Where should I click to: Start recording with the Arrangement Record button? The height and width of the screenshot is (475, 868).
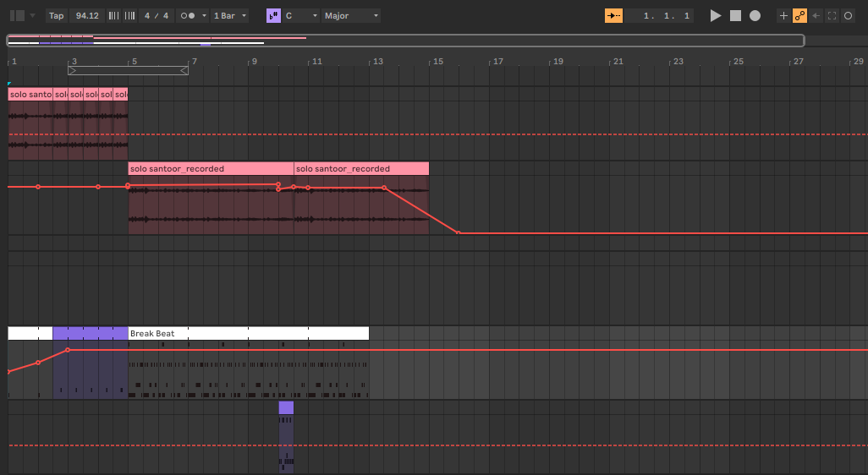click(755, 15)
